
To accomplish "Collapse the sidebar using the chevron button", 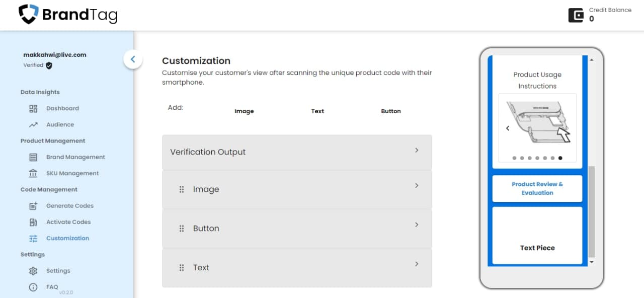I will 133,59.
